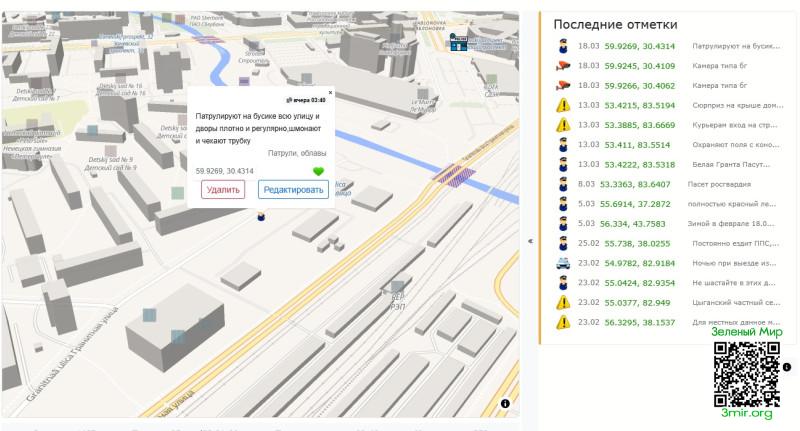Click the police officer map marker below popup

pos(261,215)
